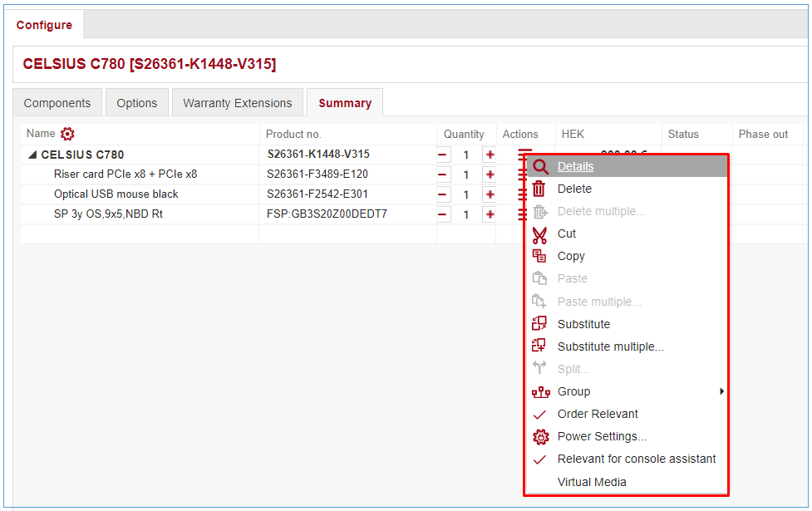Screen dimensions: 812x511
Task: Click product number S26361-F2542-E301
Action: coord(317,194)
